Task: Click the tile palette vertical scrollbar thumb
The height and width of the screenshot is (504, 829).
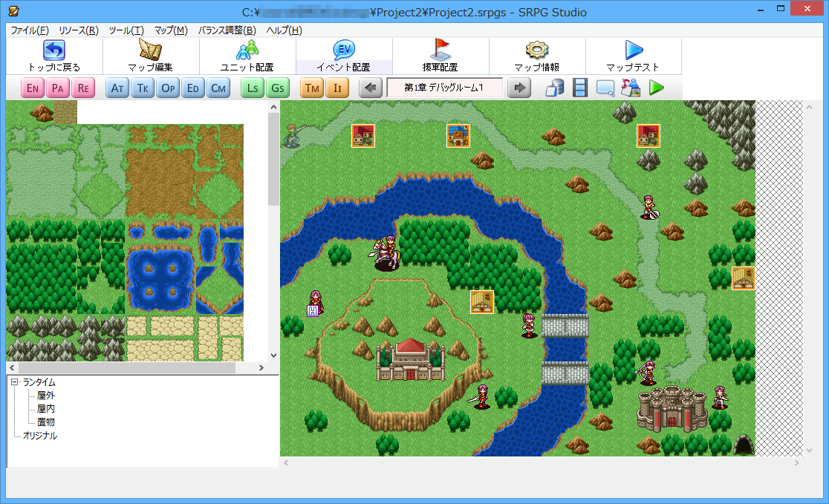Action: point(273,159)
